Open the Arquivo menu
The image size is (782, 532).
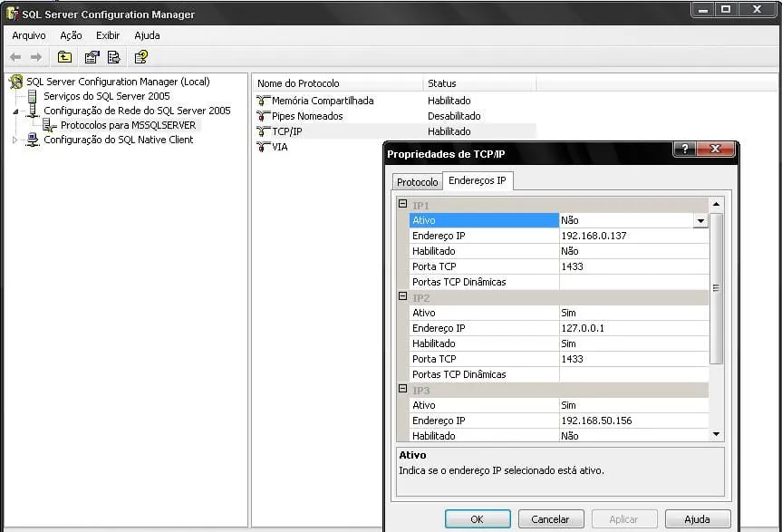pyautogui.click(x=29, y=35)
